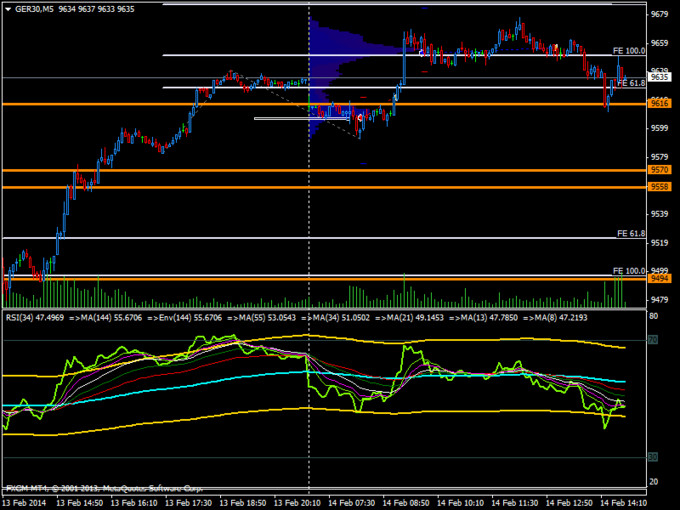The width and height of the screenshot is (680, 510).
Task: Click the RSI level 30 marker
Action: (652, 457)
